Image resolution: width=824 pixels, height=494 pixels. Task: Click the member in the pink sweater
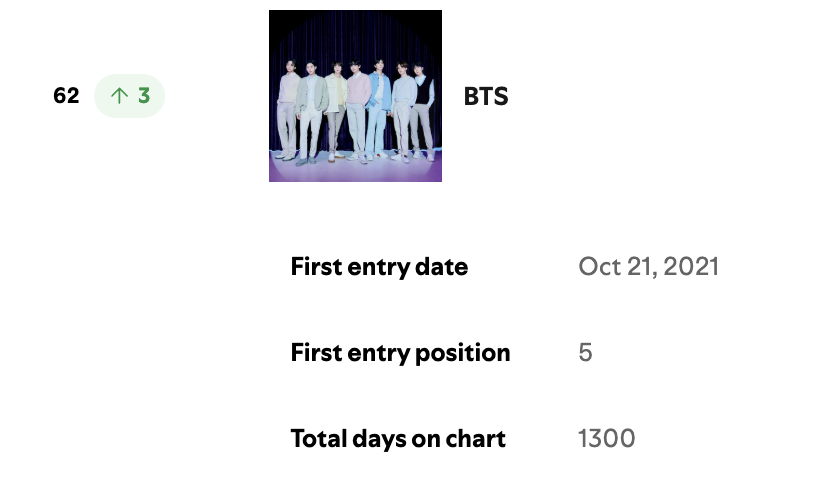[357, 110]
